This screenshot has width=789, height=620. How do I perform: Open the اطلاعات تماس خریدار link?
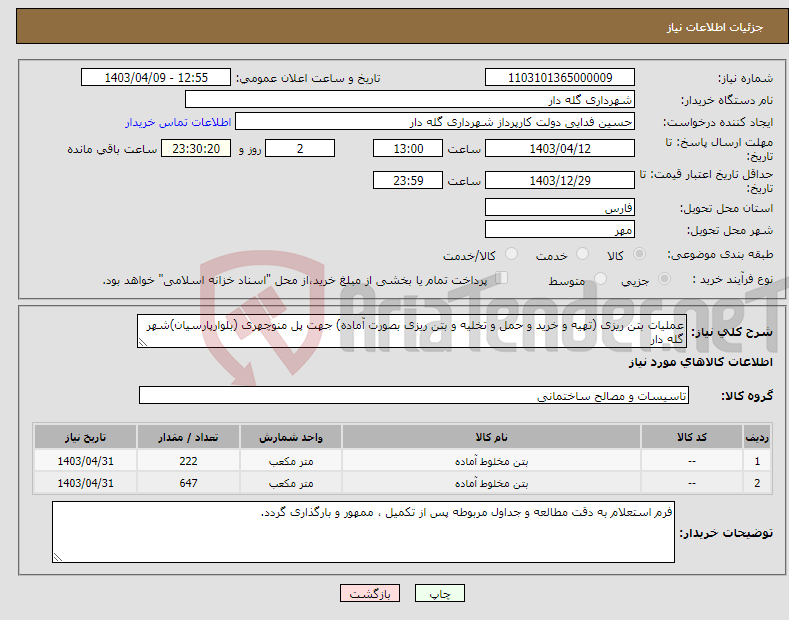click(x=178, y=122)
